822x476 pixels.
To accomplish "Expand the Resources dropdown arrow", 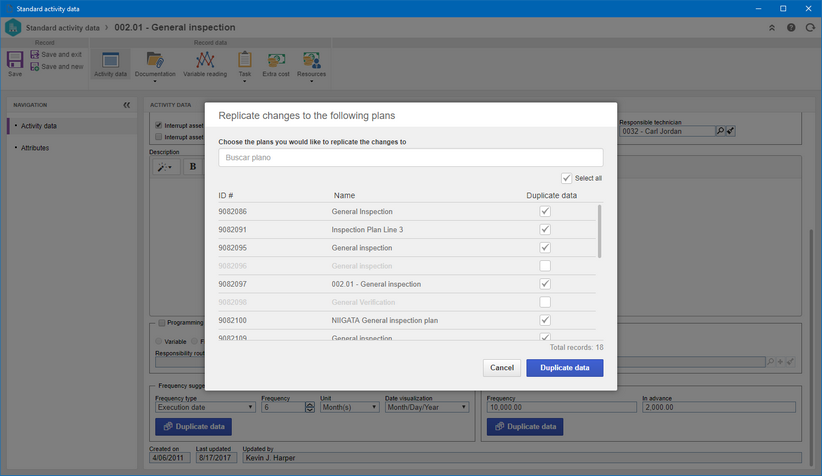I will [311, 81].
